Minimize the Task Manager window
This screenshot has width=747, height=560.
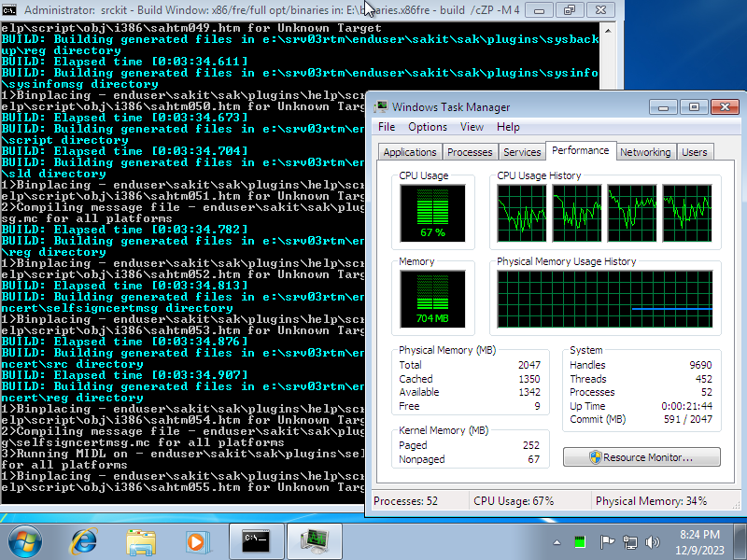663,106
